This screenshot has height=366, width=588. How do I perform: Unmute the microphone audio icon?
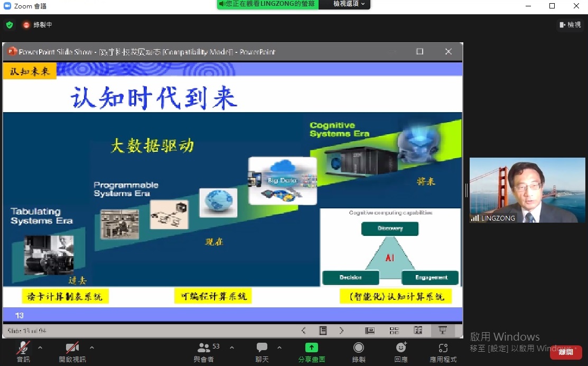23,348
